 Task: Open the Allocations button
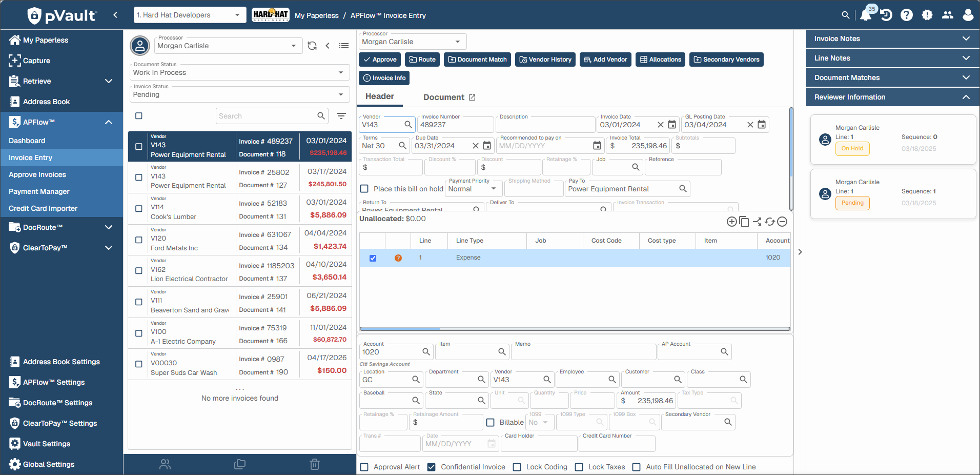(661, 60)
